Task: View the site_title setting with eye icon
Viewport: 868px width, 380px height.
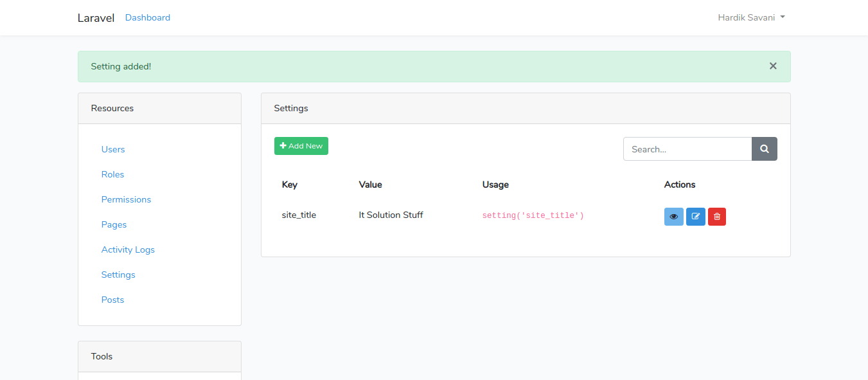Action: coord(673,217)
